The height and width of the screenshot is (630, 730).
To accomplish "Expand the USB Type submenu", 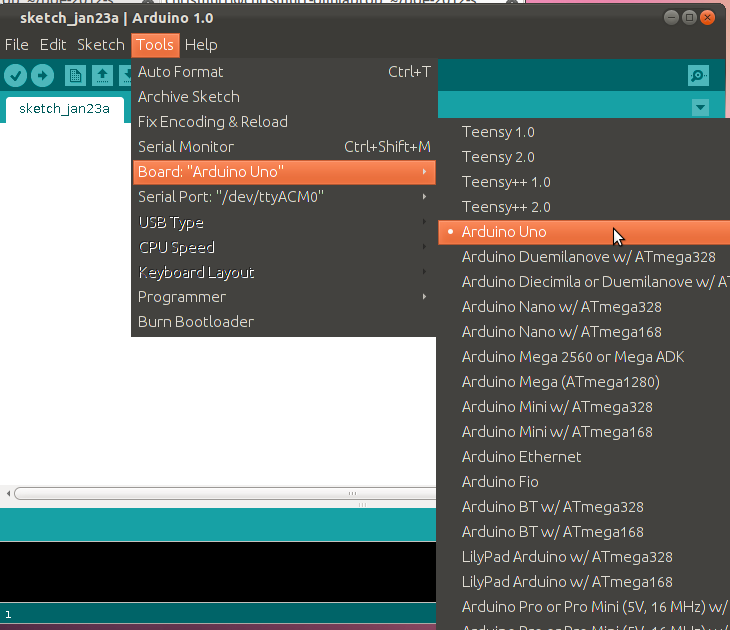I will 284,222.
